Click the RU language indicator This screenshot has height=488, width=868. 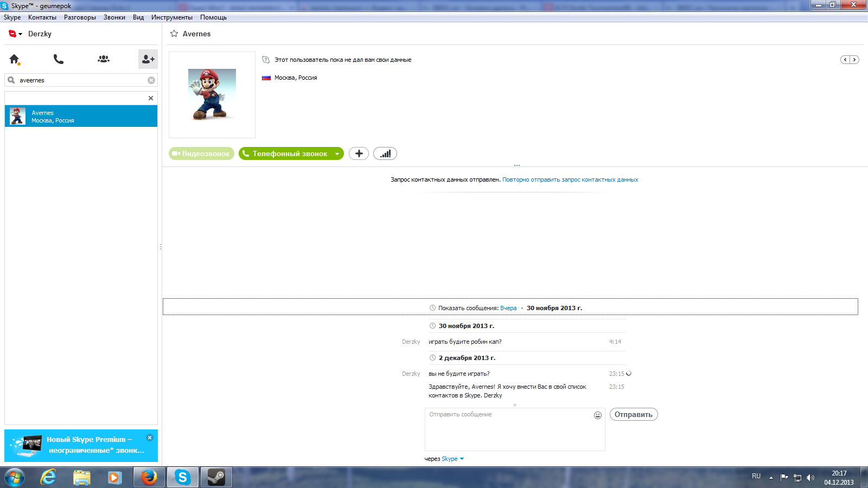tap(756, 476)
